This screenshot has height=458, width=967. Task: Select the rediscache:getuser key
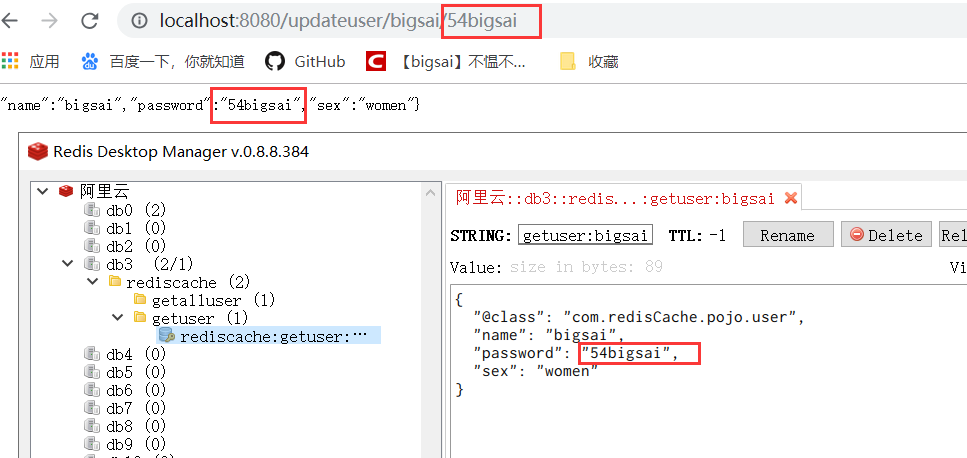click(x=269, y=336)
